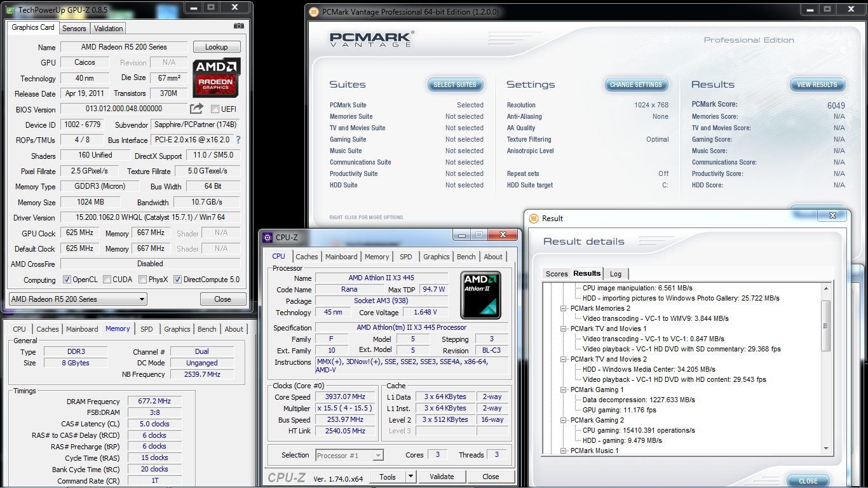Click the Close button in the GPU-Z window
868x488 pixels.
223,299
